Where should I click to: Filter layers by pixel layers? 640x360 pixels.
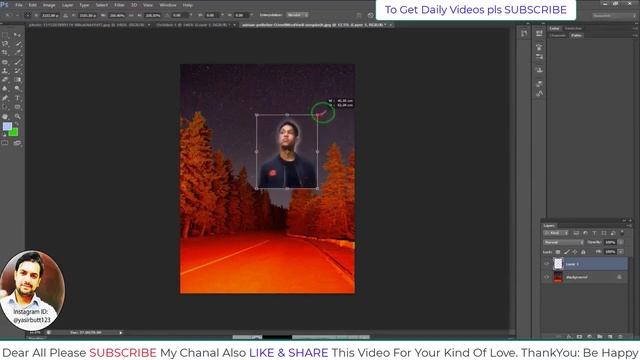pyautogui.click(x=576, y=233)
